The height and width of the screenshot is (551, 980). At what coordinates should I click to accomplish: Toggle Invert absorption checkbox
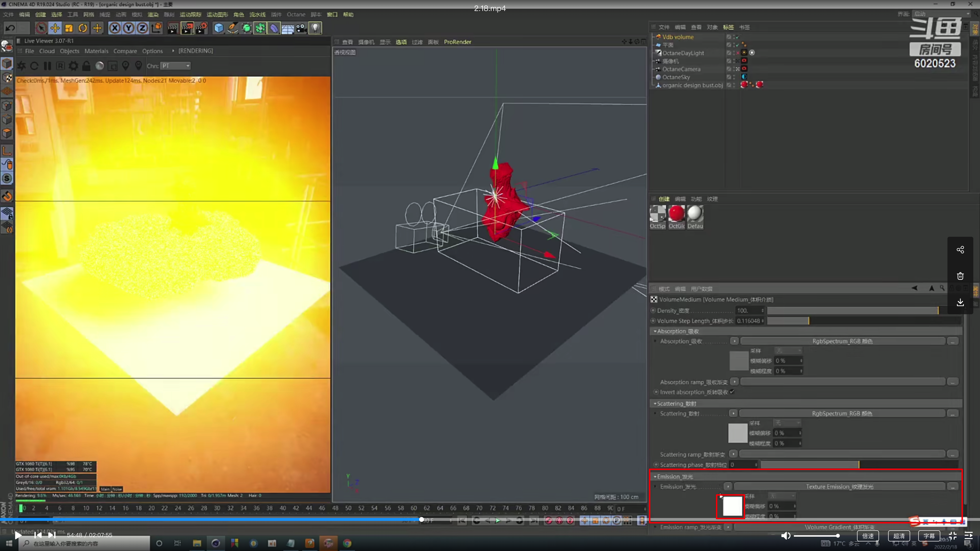click(x=732, y=392)
